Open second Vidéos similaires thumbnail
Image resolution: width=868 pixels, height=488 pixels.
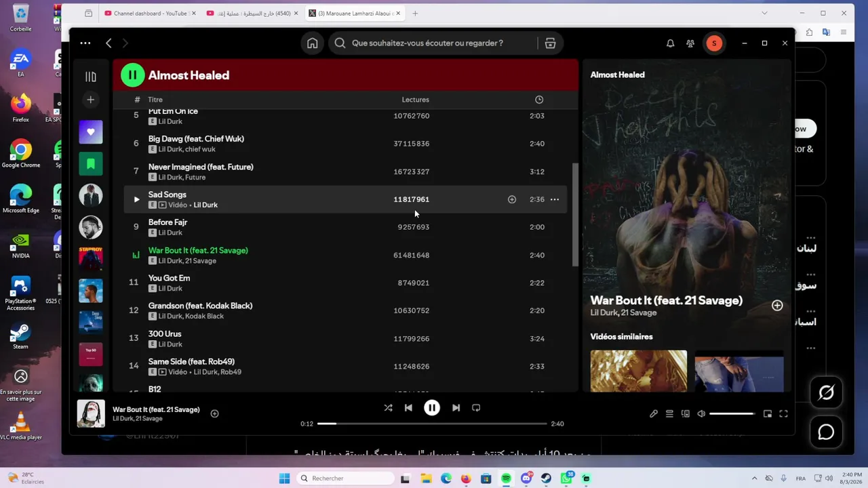click(739, 371)
